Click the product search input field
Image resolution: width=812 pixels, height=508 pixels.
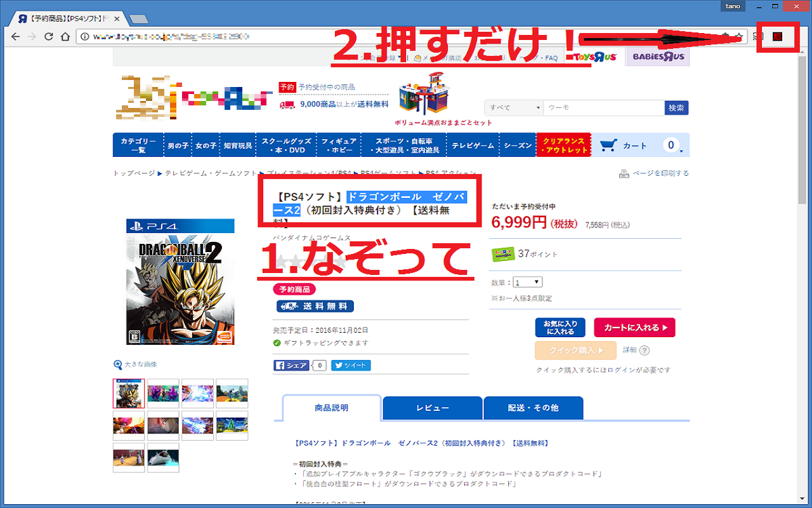coord(604,108)
